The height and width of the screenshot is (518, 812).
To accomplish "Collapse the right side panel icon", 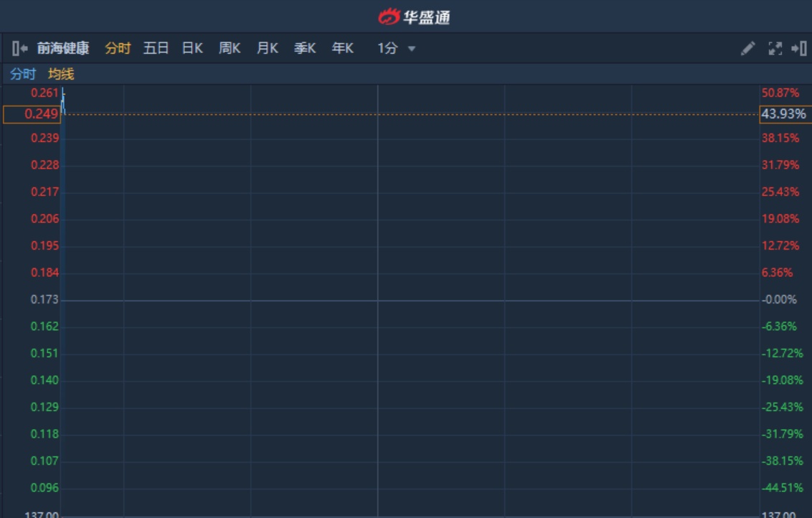I will (799, 49).
